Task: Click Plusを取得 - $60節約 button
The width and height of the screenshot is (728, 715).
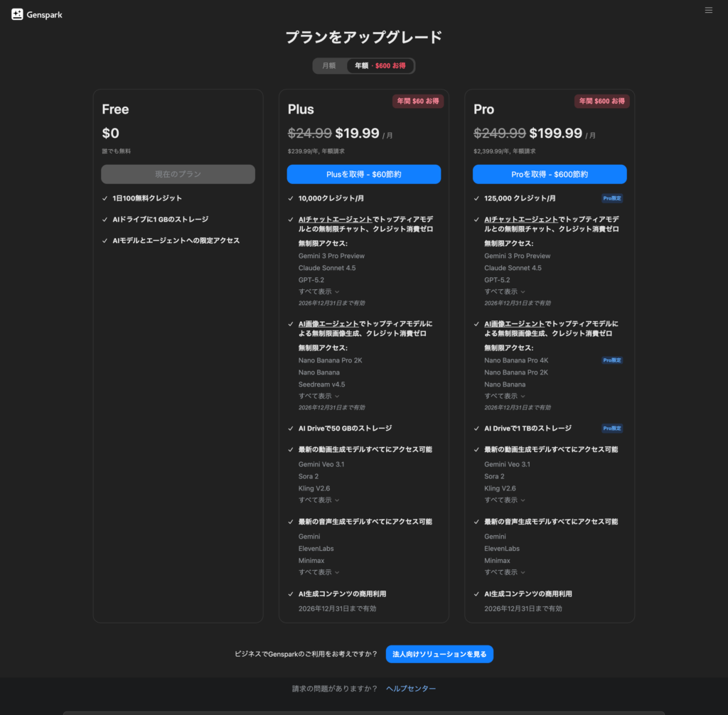Action: [x=363, y=174]
